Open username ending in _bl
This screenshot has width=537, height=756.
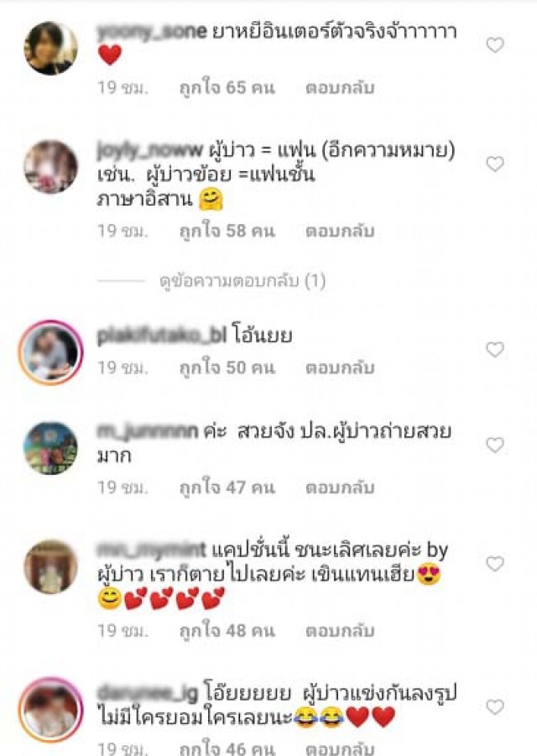[161, 336]
